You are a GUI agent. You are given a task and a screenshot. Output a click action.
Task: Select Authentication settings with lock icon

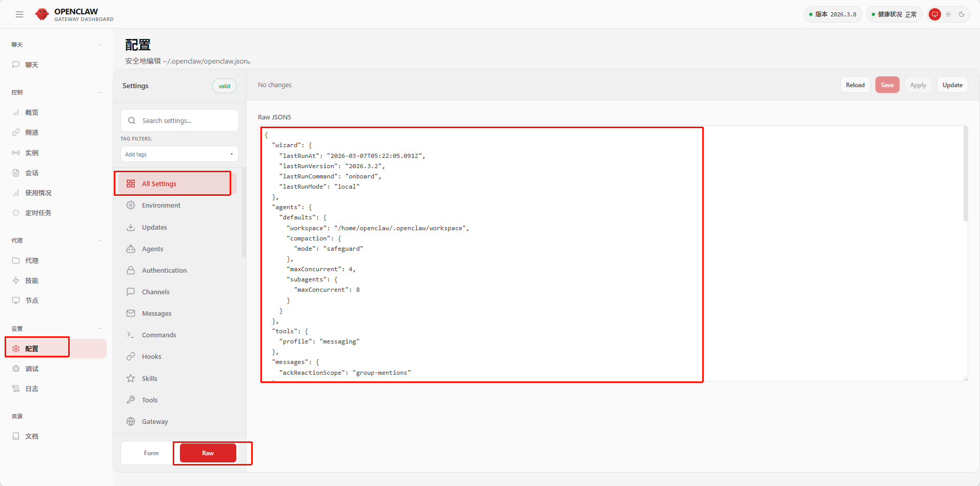point(164,270)
